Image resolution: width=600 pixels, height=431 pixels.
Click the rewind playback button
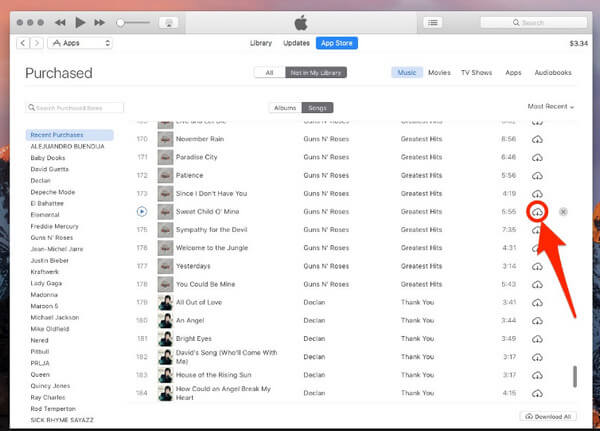pyautogui.click(x=60, y=23)
